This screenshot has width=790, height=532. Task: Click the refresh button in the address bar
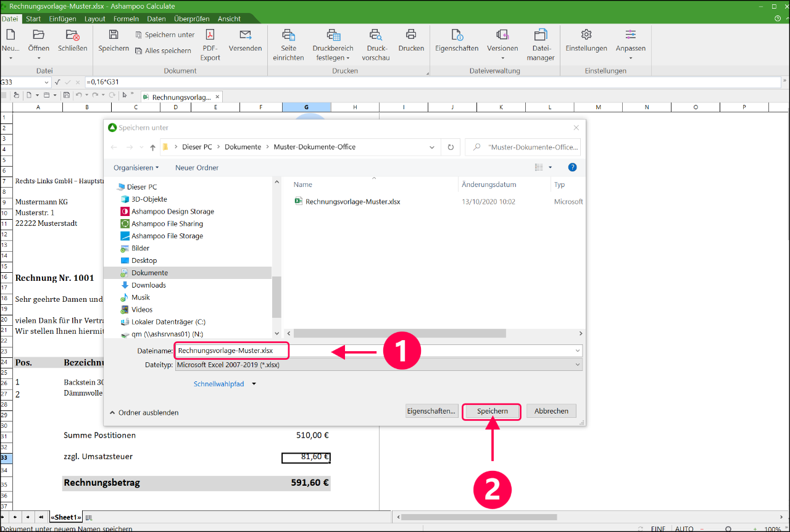pos(451,147)
